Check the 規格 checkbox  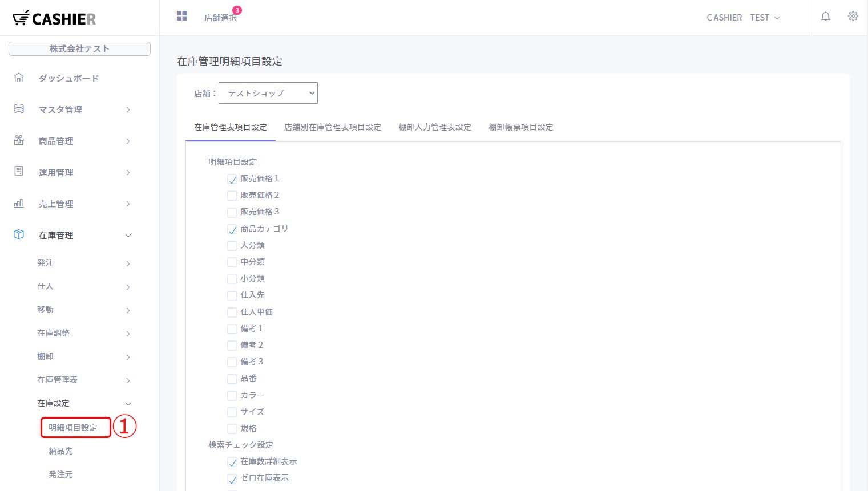tap(232, 429)
